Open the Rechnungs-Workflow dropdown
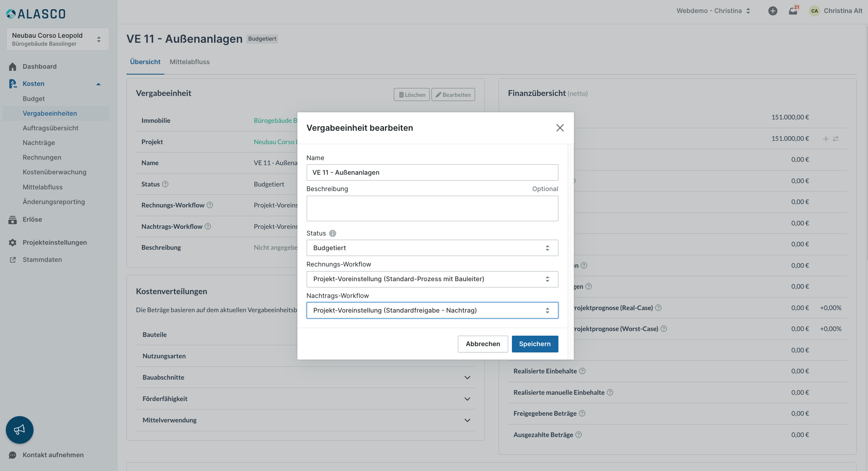This screenshot has height=471, width=868. 432,279
